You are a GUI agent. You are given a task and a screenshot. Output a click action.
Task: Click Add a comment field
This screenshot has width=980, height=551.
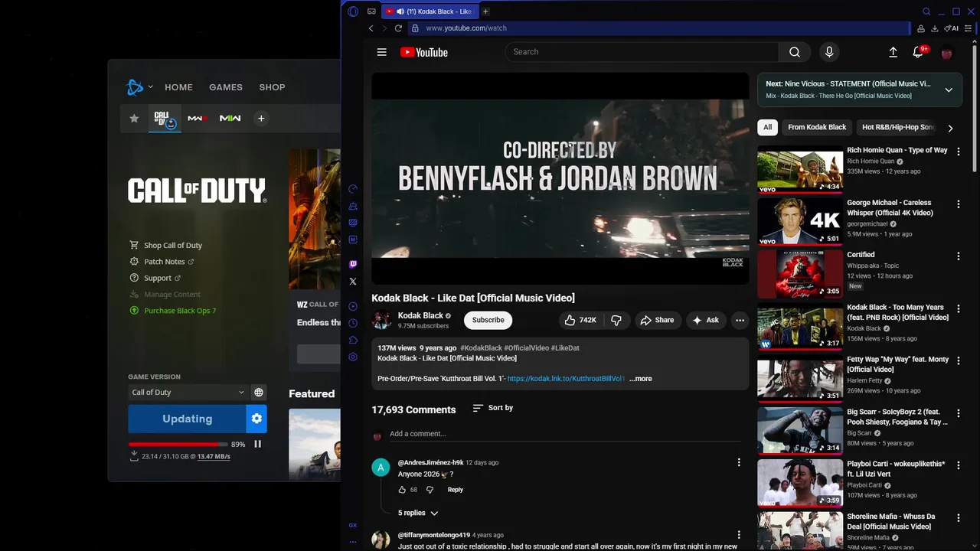point(565,434)
